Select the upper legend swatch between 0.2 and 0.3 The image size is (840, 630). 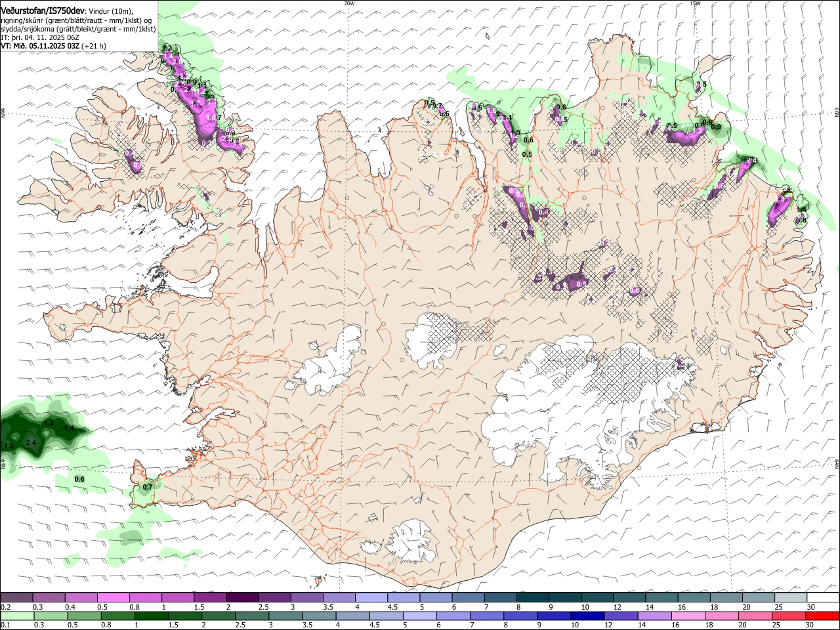pos(16,597)
